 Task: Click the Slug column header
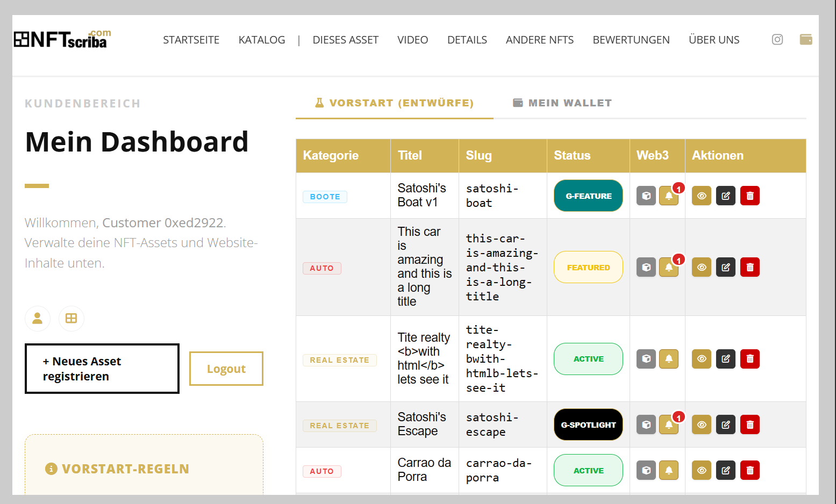pyautogui.click(x=503, y=156)
